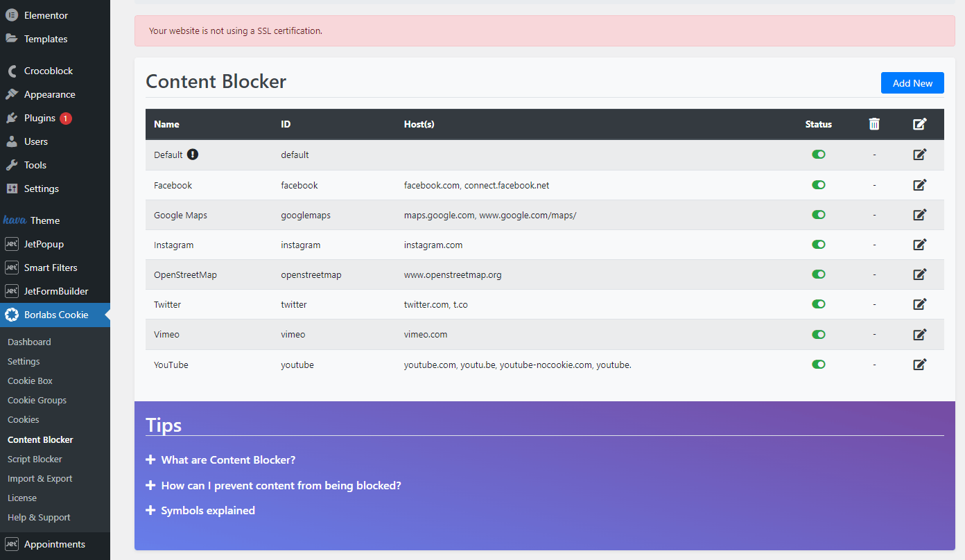Click the SSL certificate warning notice
Screen dimensions: 965x560
click(545, 30)
